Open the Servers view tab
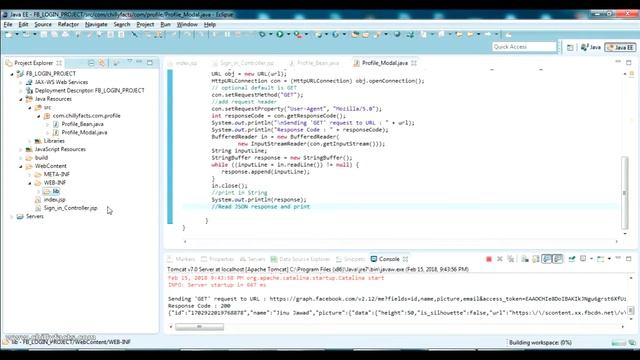Screen dimensions: 640x360 click(252, 259)
